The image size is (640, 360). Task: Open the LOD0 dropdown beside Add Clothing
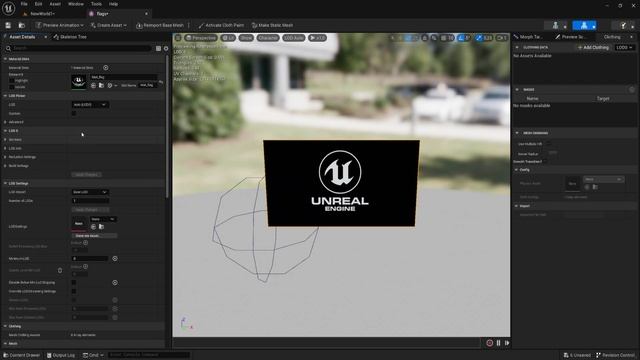click(x=624, y=48)
